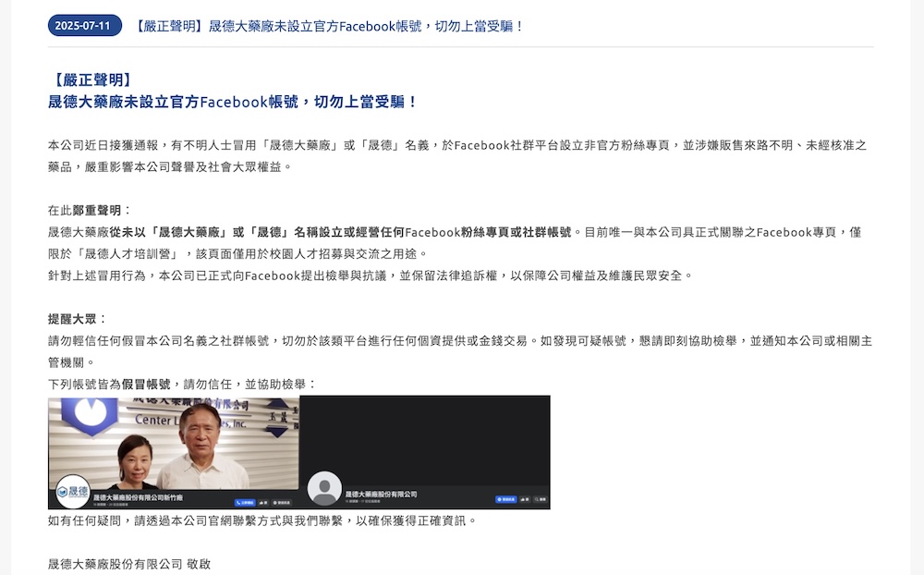
Task: Click the bold 提醒大眾 text
Action: (72, 319)
